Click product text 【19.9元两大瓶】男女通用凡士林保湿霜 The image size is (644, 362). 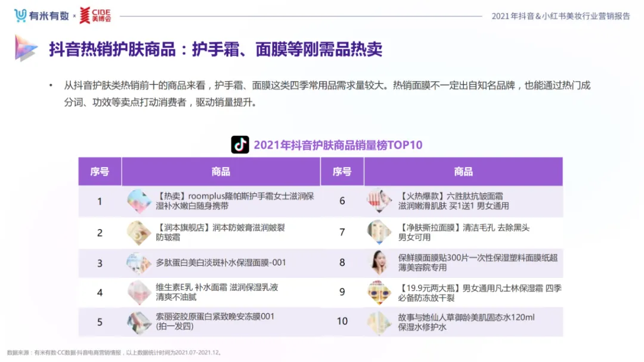479,293
